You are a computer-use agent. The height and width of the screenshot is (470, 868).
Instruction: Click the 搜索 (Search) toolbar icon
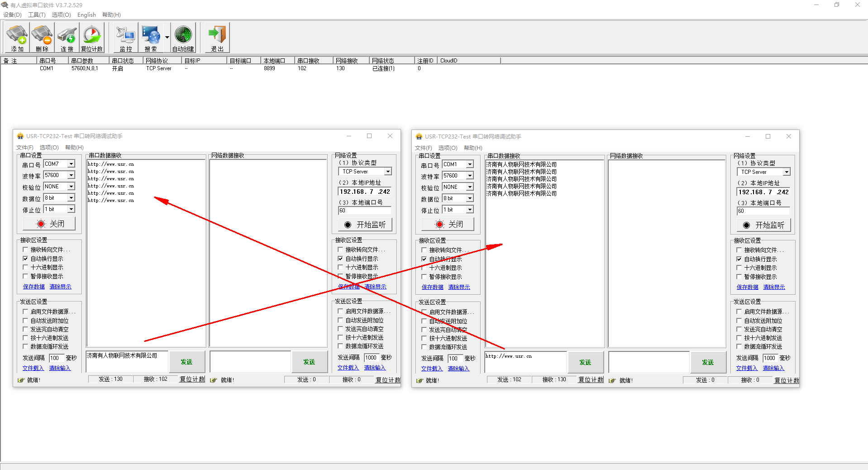pyautogui.click(x=151, y=38)
